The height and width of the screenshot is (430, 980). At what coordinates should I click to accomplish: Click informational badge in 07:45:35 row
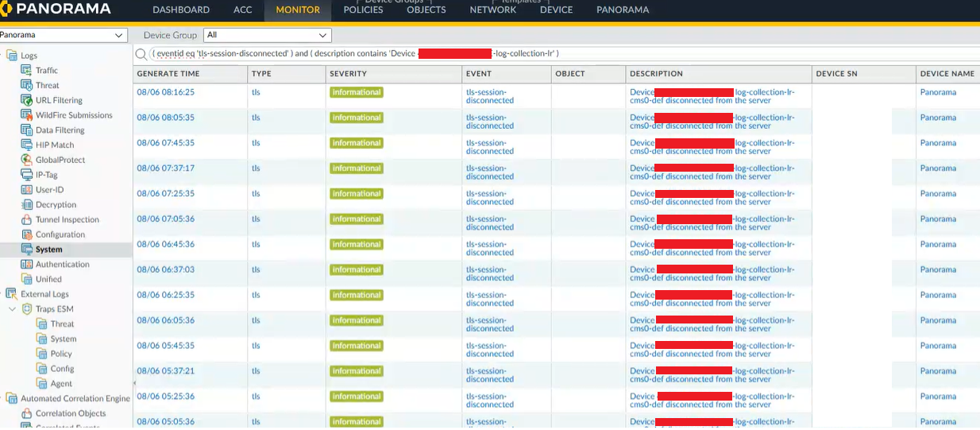pos(357,143)
